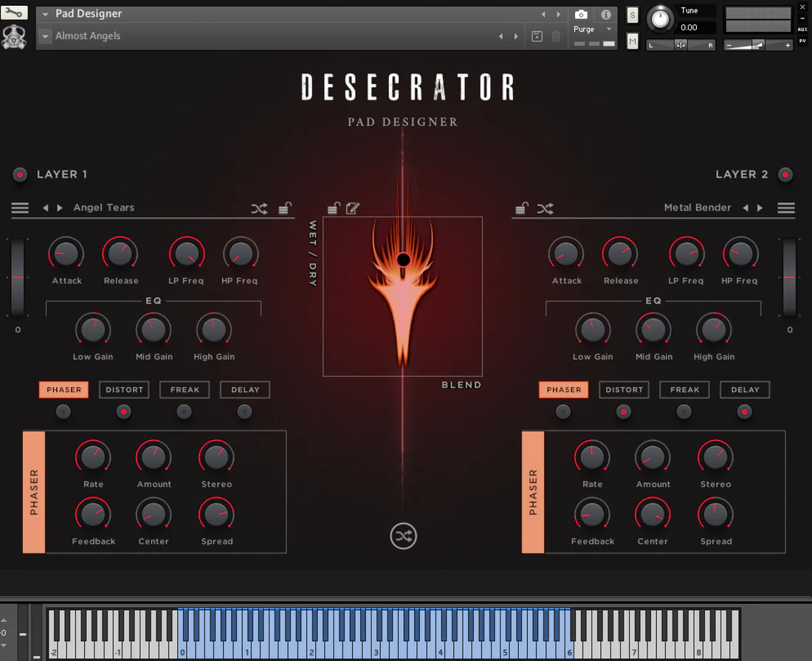The width and height of the screenshot is (812, 661).
Task: Enable Layer 1 Distort effect LED
Action: tap(124, 411)
